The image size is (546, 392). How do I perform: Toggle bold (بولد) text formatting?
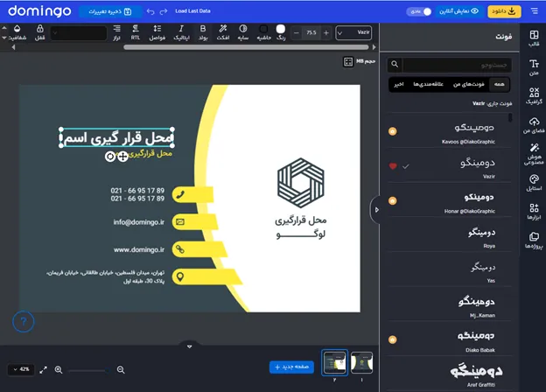tap(202, 32)
